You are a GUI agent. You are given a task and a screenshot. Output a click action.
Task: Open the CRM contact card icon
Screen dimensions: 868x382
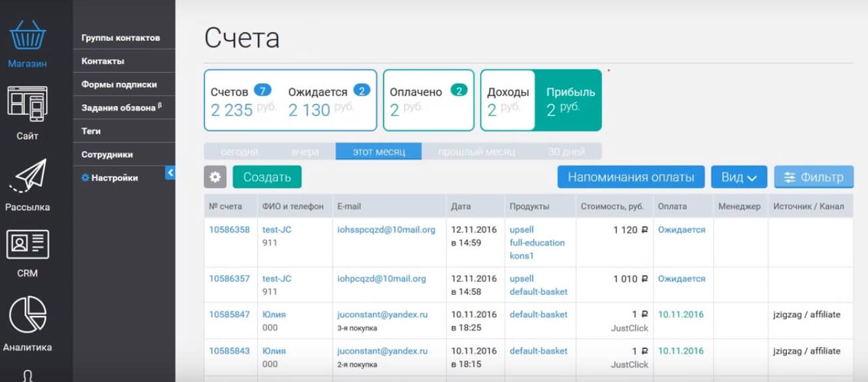27,244
